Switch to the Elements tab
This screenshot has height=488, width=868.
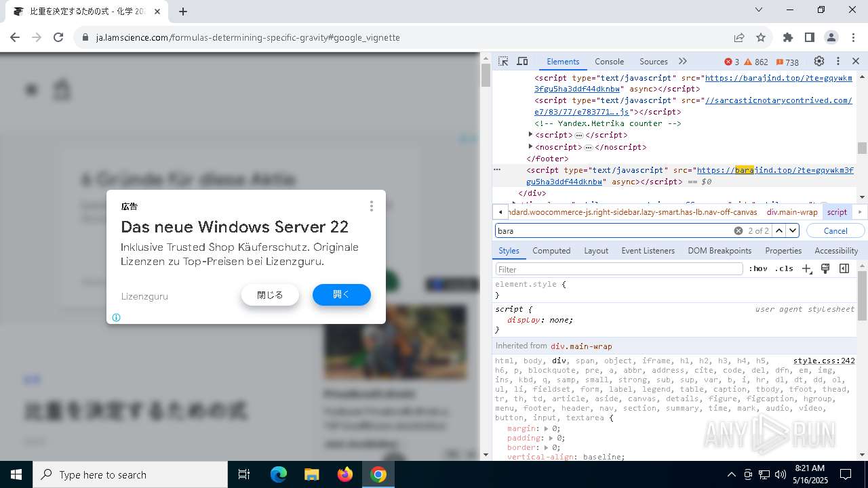point(563,62)
